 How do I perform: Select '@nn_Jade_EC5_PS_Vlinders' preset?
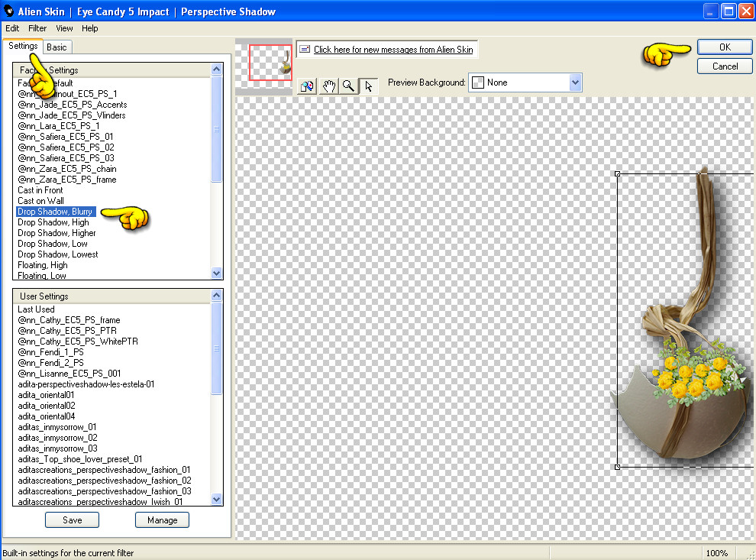tap(71, 115)
